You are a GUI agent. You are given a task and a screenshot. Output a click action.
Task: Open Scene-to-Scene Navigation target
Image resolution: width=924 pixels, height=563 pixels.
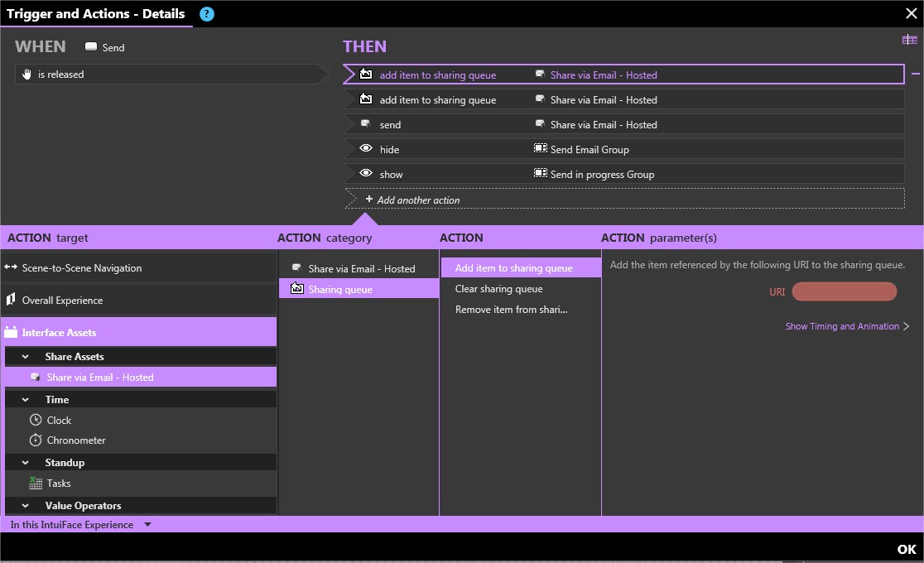coord(82,268)
